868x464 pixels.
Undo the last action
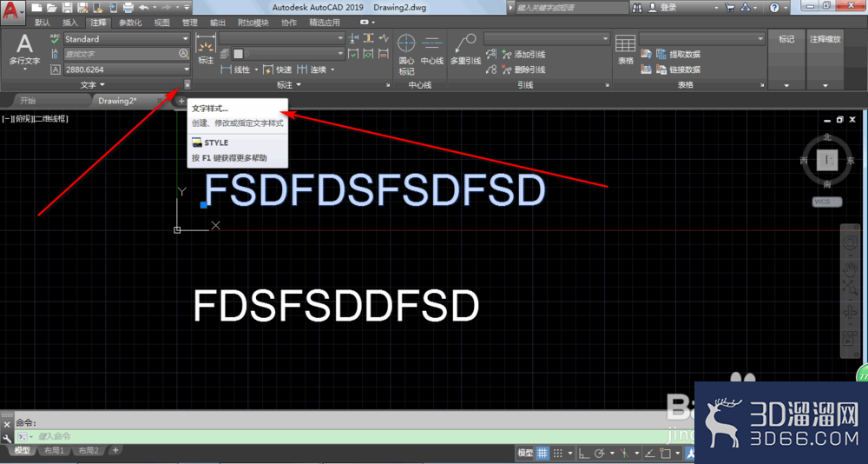[x=143, y=8]
